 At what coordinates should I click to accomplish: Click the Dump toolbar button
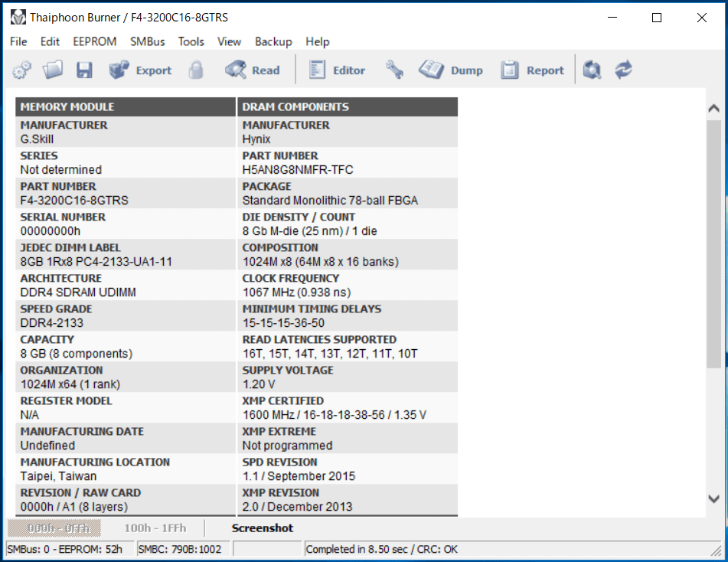coord(450,70)
